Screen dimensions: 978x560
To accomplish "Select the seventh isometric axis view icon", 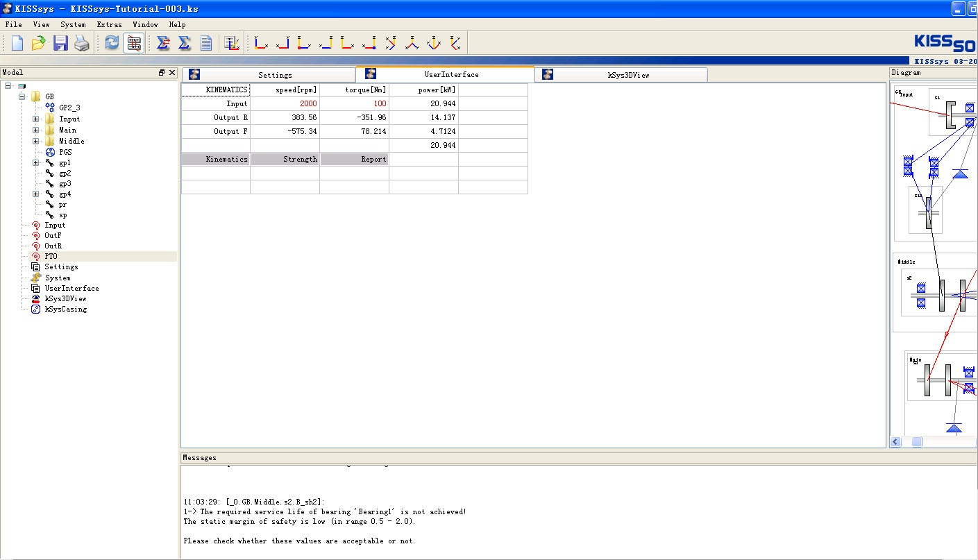I will 391,43.
